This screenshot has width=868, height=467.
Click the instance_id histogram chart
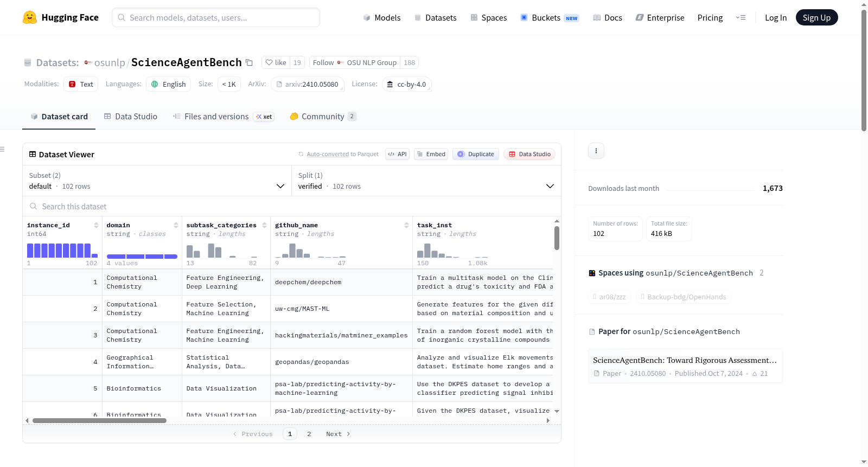pos(62,250)
